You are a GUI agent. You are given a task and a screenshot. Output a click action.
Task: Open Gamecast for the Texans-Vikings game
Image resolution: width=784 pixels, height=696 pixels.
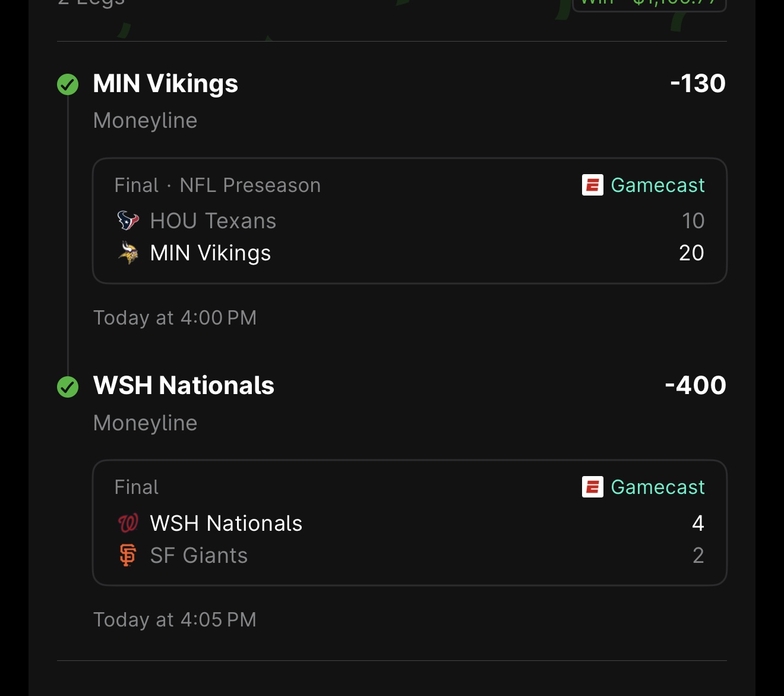pos(657,185)
